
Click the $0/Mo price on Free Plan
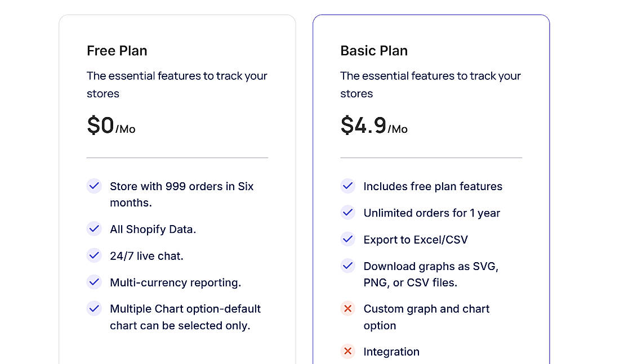111,125
